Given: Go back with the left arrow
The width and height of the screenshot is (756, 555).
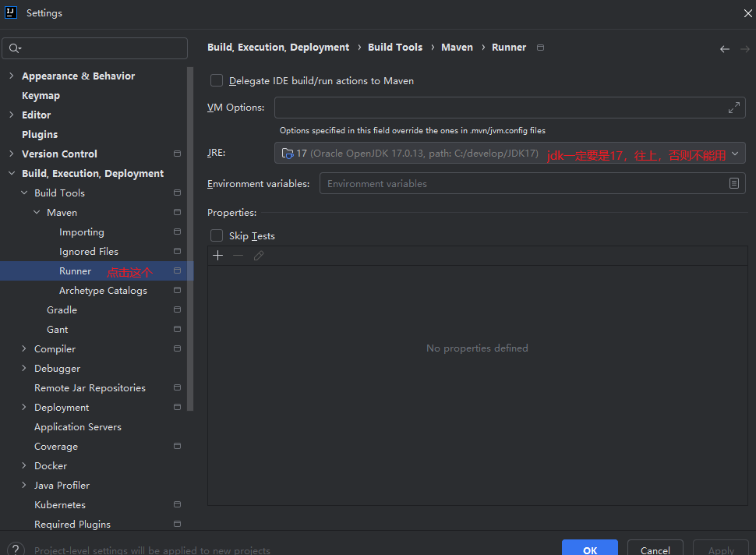Looking at the screenshot, I should point(724,49).
